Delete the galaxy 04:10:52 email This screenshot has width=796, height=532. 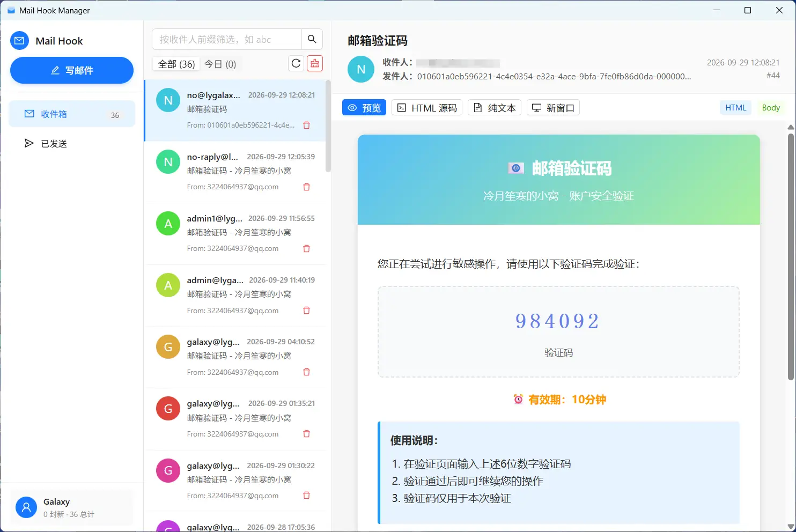(307, 372)
